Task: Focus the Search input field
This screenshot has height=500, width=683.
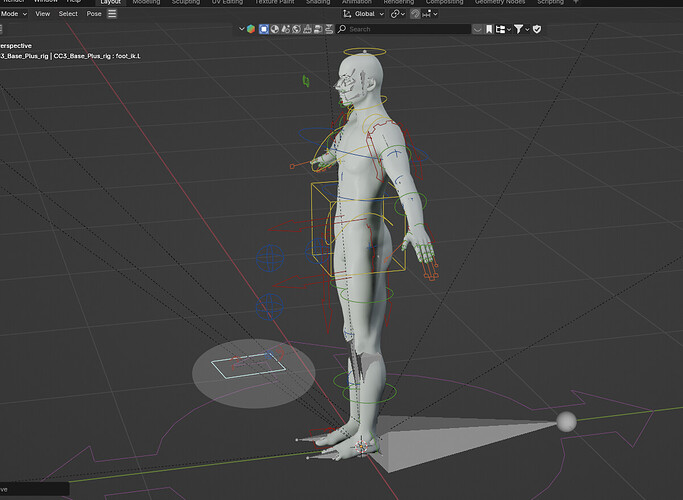Action: [x=404, y=29]
